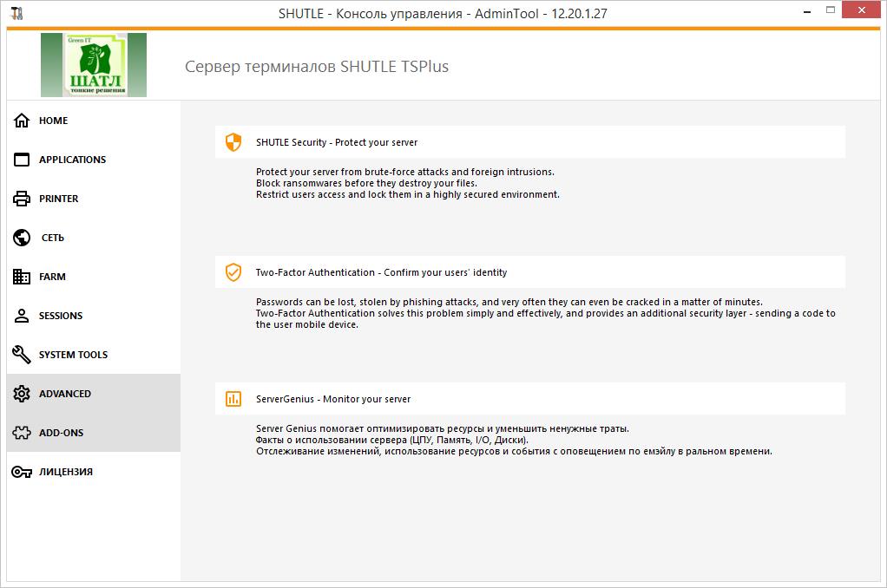Click the FARM building icon
The height and width of the screenshot is (588, 887).
pos(22,277)
